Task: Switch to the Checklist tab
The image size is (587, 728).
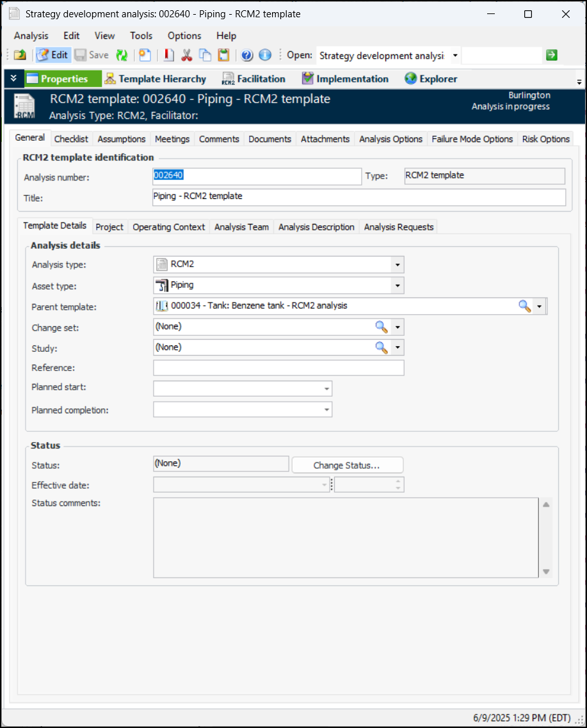Action: click(x=71, y=139)
